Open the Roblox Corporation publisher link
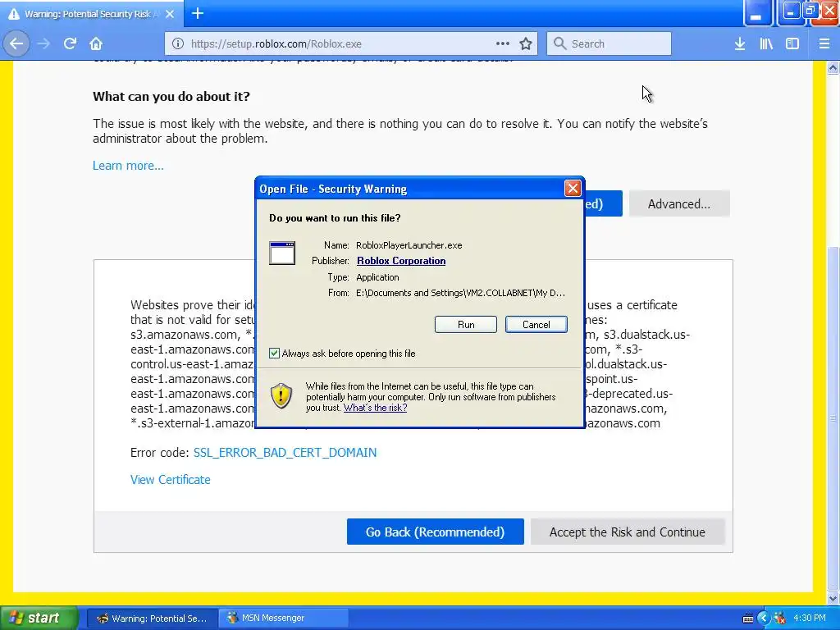 (401, 261)
